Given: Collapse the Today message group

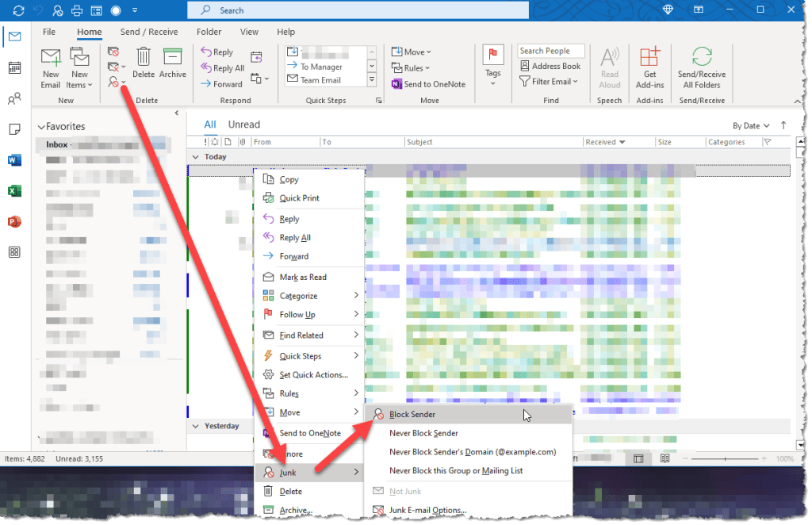Looking at the screenshot, I should click(195, 156).
